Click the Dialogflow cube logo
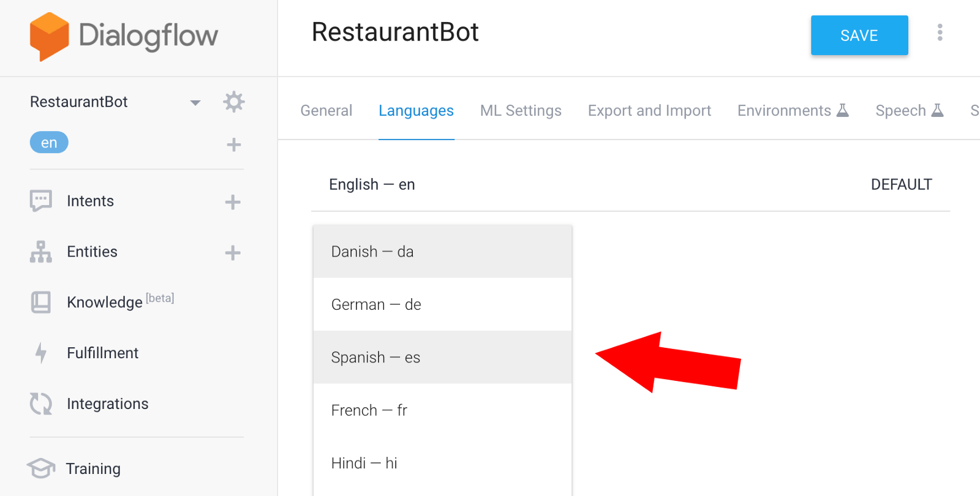Viewport: 980px width, 496px height. click(x=49, y=37)
